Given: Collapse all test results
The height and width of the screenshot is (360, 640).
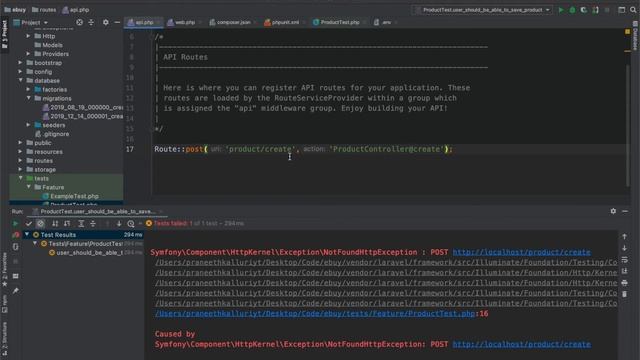Looking at the screenshot, I should tap(93, 223).
